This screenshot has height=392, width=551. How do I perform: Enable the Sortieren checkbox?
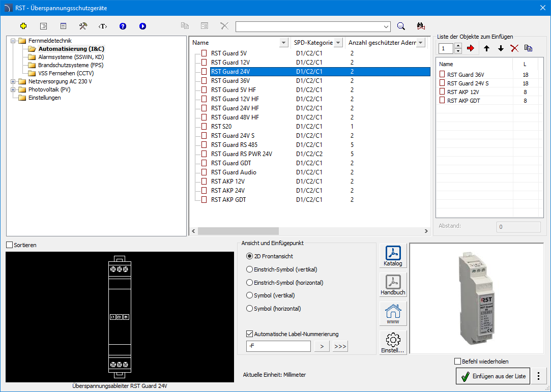[x=10, y=245]
